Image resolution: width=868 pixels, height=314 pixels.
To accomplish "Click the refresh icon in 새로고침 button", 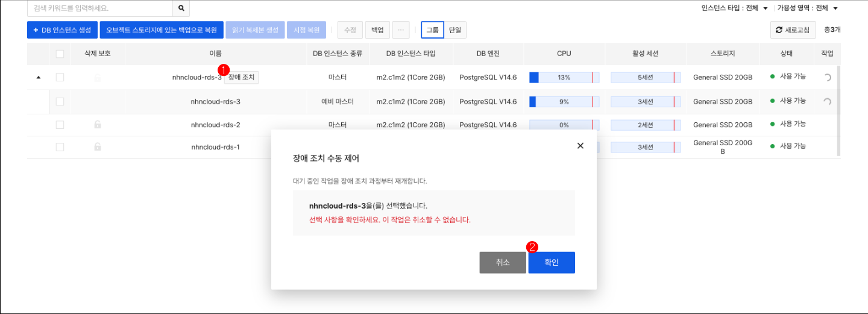I will click(x=779, y=30).
